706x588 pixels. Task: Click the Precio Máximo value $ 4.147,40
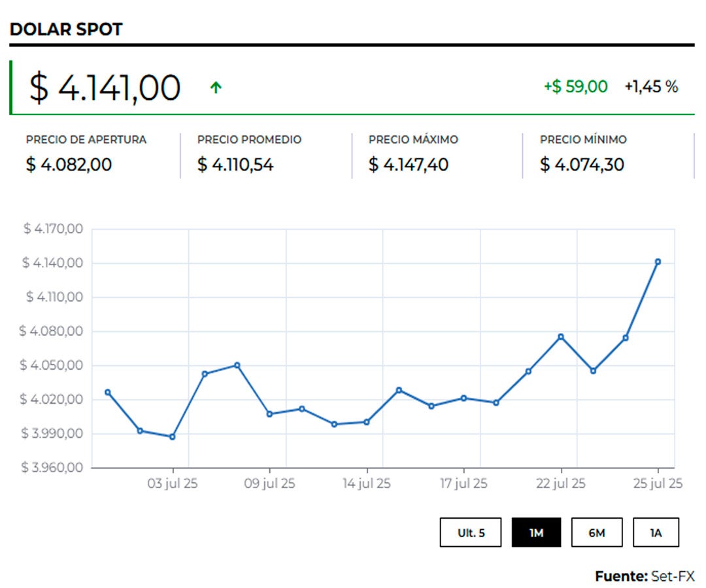pos(409,165)
